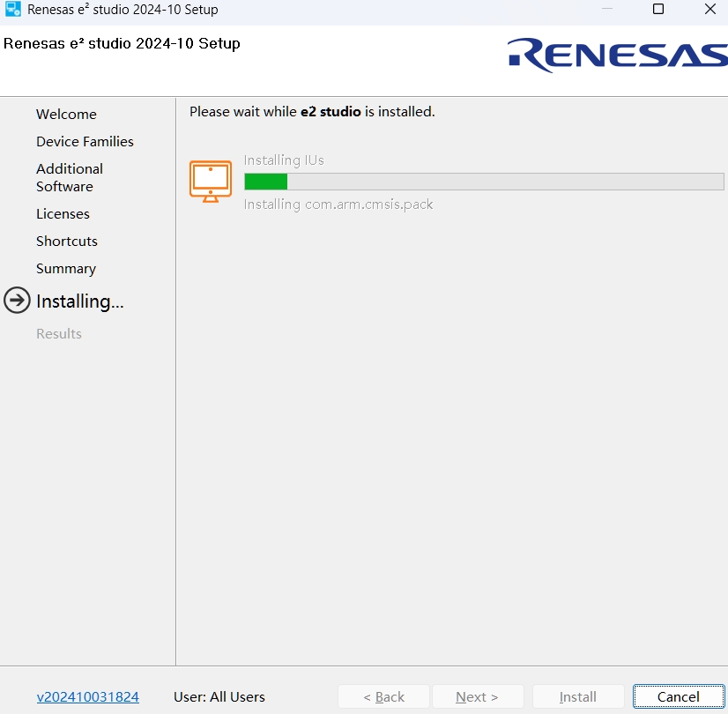Click the Cancel button
Screen dimensions: 728x714
[679, 696]
